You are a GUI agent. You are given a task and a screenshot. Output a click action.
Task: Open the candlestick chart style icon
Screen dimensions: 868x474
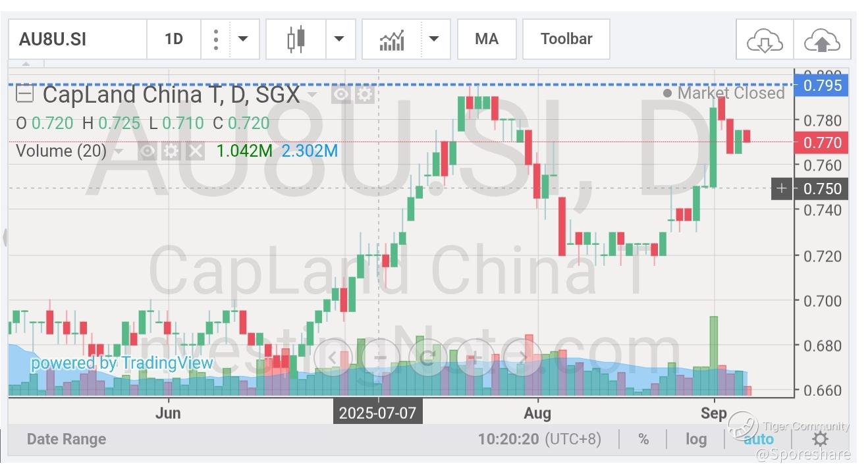point(296,39)
